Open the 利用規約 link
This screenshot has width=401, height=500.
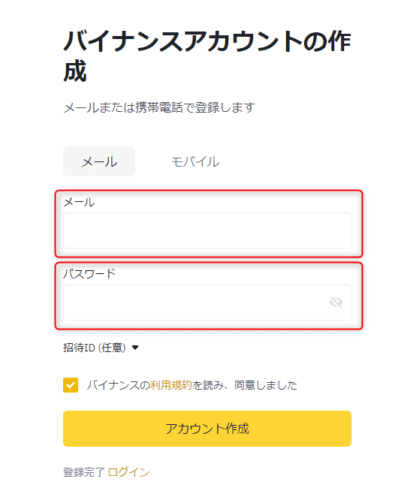tap(171, 385)
